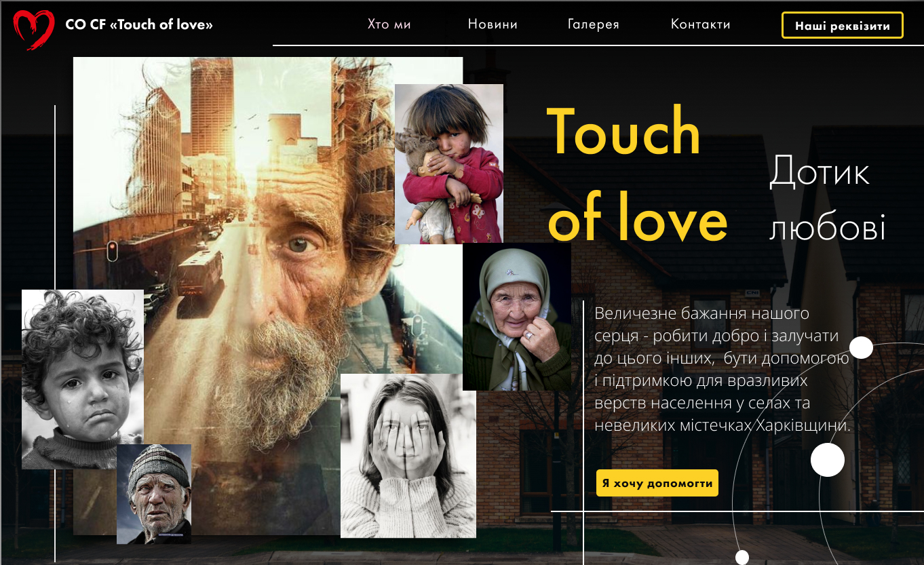924x565 pixels.
Task: Open the «Галерея» section
Action: (x=594, y=24)
